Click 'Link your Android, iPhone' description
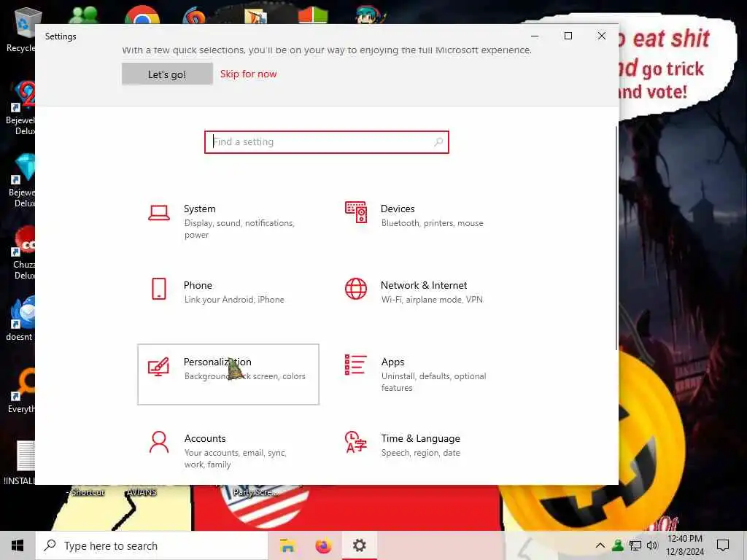This screenshot has height=560, width=747. pyautogui.click(x=234, y=300)
